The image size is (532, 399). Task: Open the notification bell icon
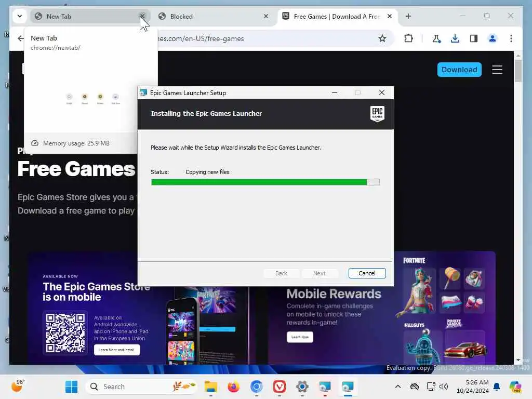point(497,387)
